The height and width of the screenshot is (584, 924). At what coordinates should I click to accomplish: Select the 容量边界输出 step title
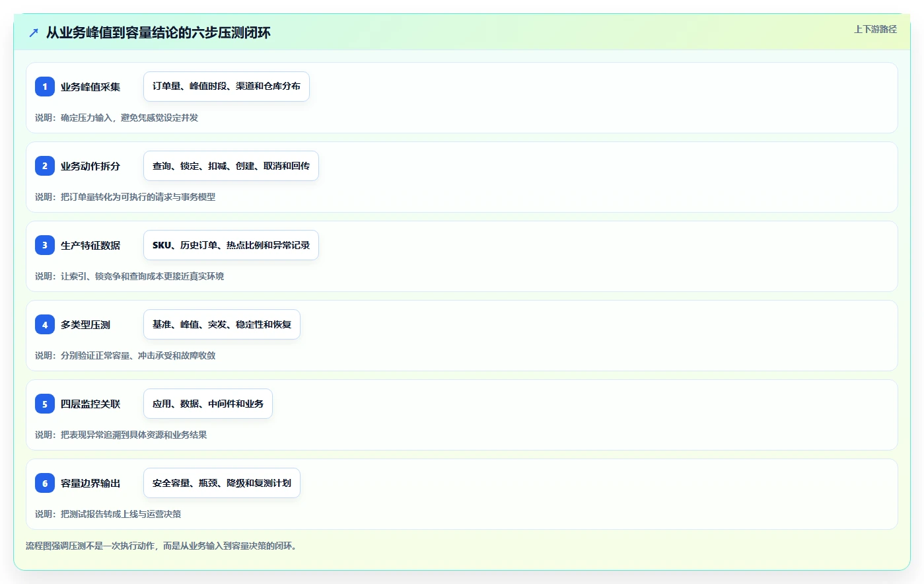90,483
